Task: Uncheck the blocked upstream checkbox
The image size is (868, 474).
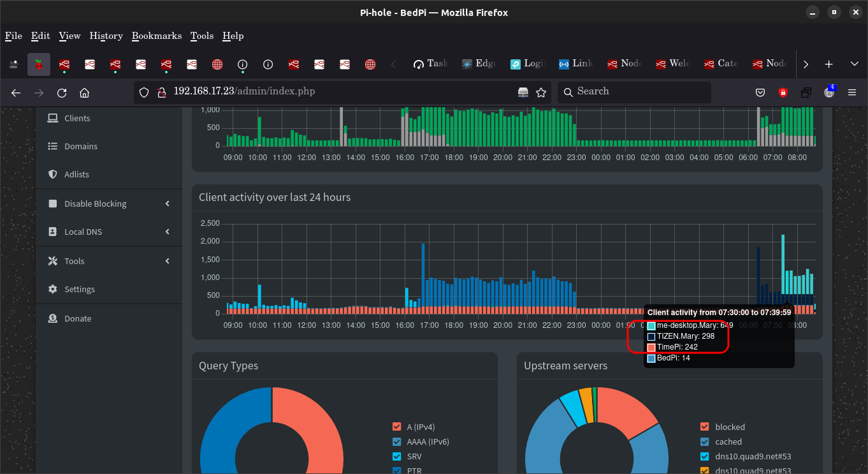Action: click(x=704, y=427)
